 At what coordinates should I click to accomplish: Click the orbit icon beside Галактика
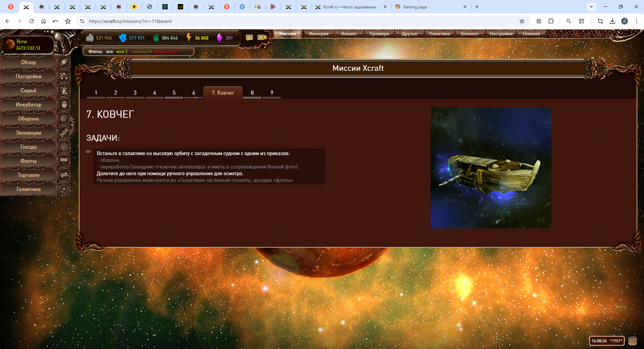(x=64, y=189)
